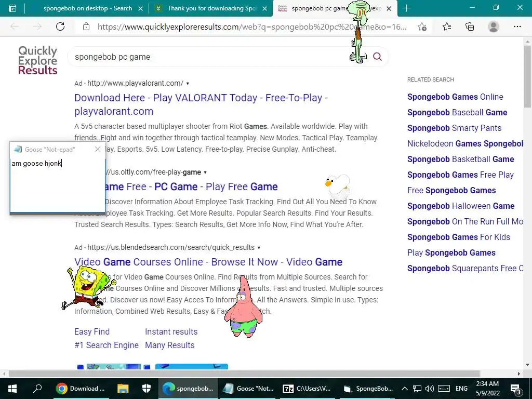Expand the blendedsearch.com ad dropdown arrow
The height and width of the screenshot is (399, 532).
pos(259,248)
